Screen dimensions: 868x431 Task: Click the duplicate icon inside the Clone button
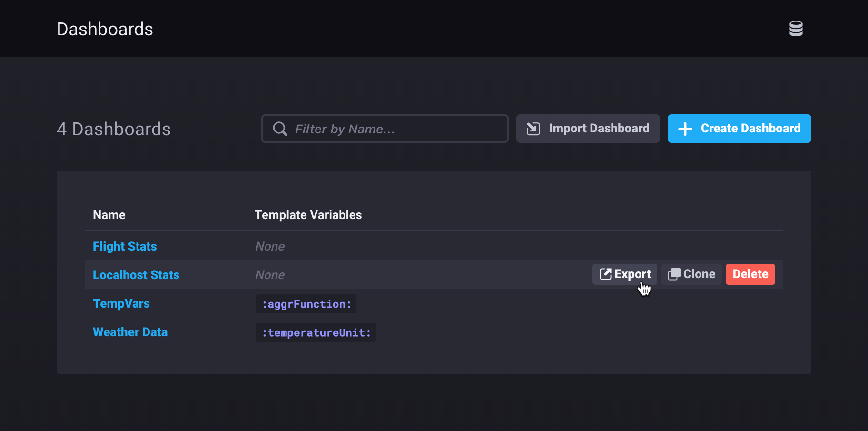[x=675, y=274]
